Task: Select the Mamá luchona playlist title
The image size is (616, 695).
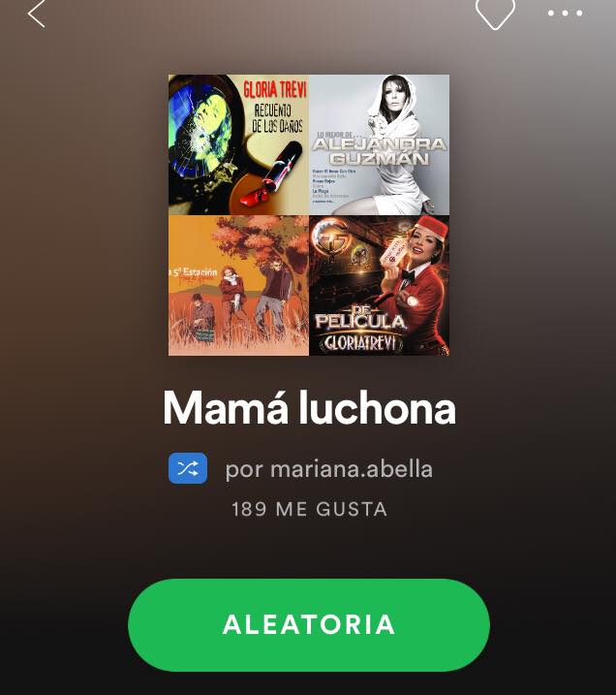Action: point(309,408)
